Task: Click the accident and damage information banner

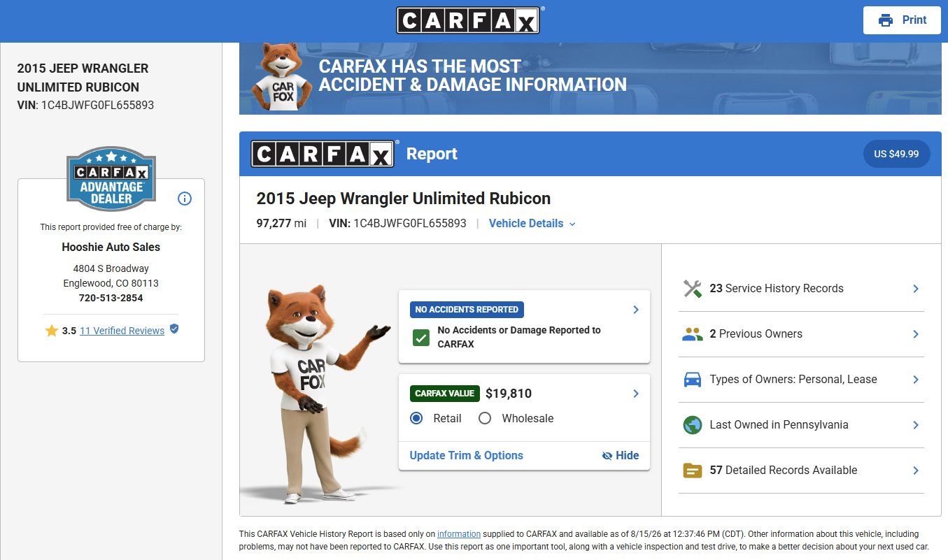Action: [590, 78]
